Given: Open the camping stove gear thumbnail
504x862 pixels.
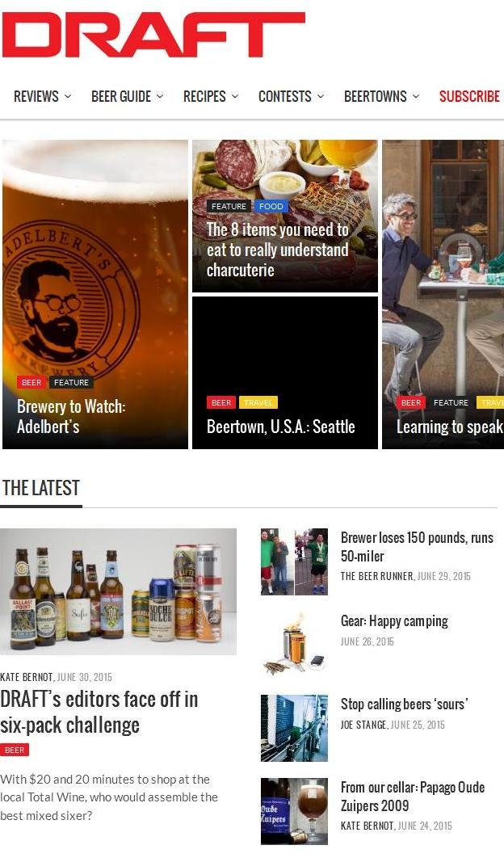Looking at the screenshot, I should (x=294, y=645).
